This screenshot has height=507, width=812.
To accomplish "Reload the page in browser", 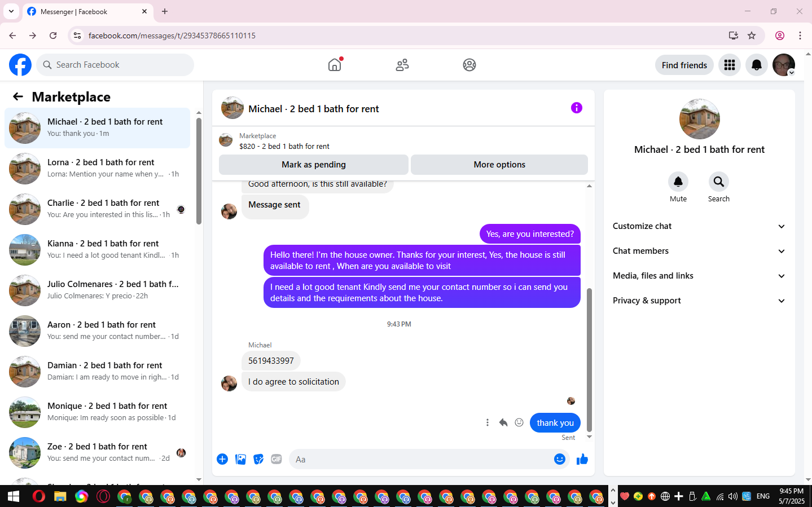I will [x=53, y=36].
